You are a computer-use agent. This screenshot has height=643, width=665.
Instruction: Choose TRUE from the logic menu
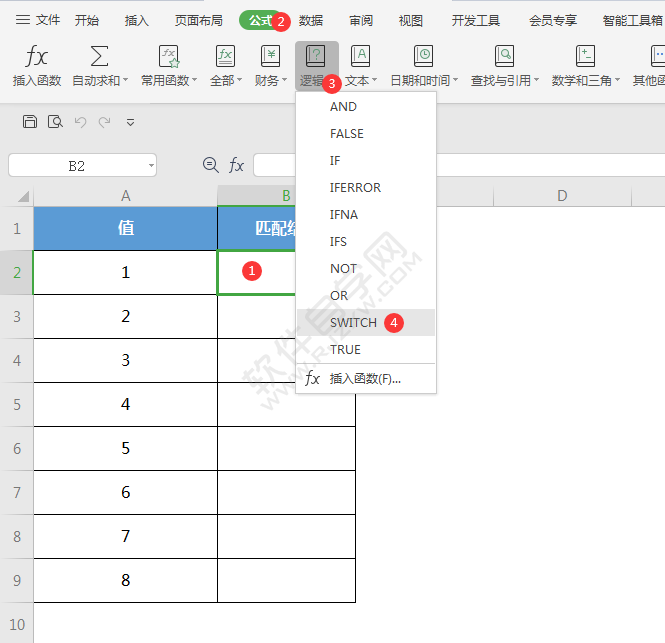tap(366, 349)
